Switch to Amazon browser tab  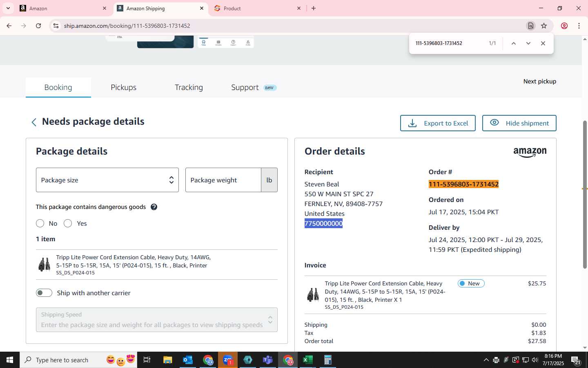[63, 8]
